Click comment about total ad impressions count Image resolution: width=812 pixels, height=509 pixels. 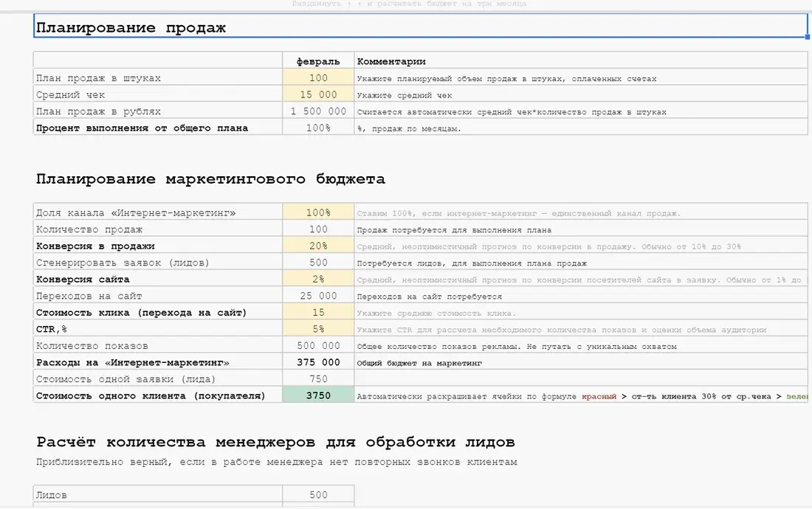click(517, 347)
